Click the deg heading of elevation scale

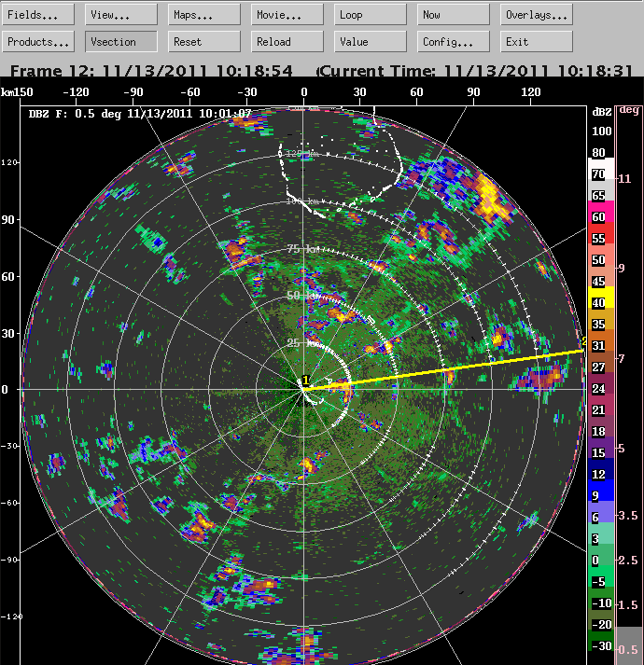(629, 110)
